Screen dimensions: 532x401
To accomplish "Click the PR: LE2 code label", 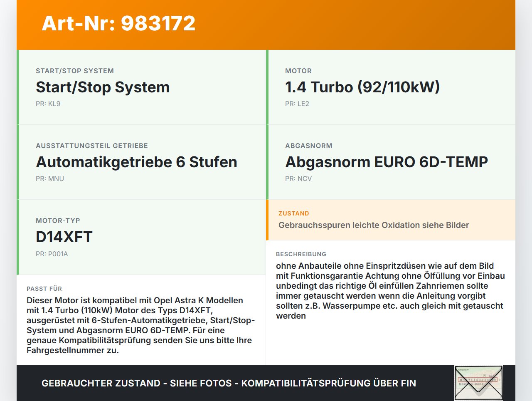I will pyautogui.click(x=296, y=104).
